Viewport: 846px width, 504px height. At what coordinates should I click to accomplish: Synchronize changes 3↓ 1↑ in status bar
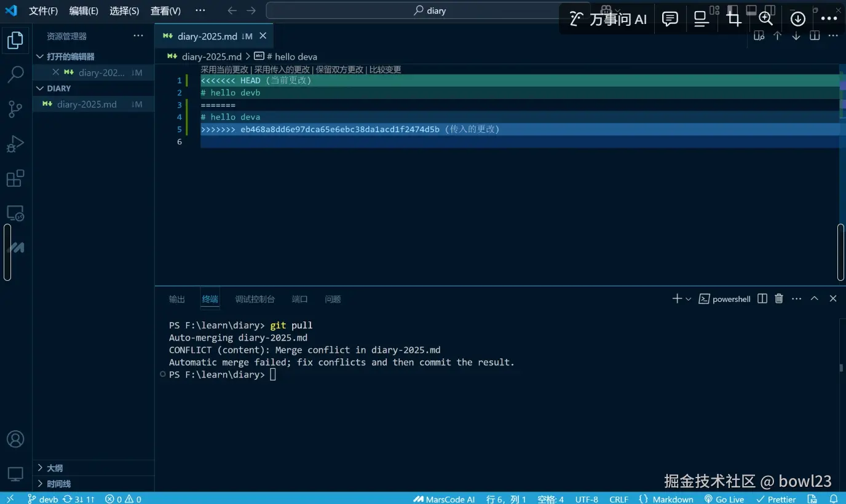coord(79,499)
